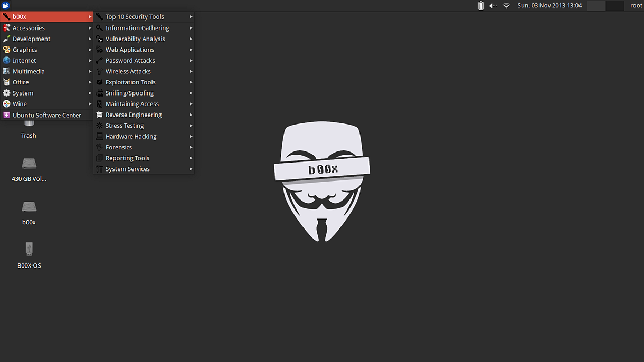Click the Forensics fingerprint icon
Screen dimensions: 644x362
(99, 147)
